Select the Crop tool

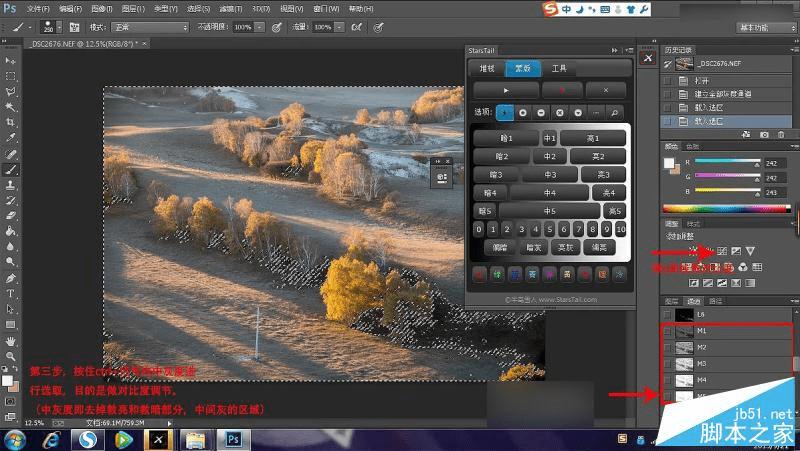(x=10, y=122)
